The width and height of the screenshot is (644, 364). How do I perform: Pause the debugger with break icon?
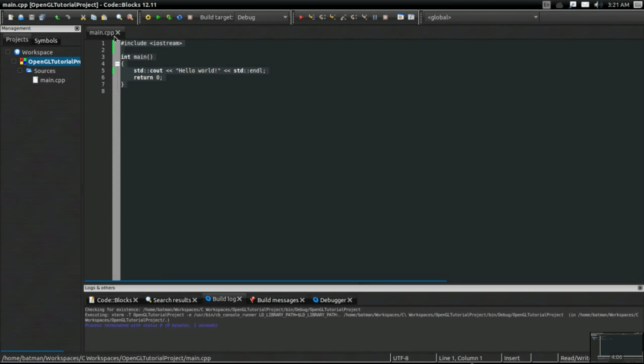tap(375, 17)
